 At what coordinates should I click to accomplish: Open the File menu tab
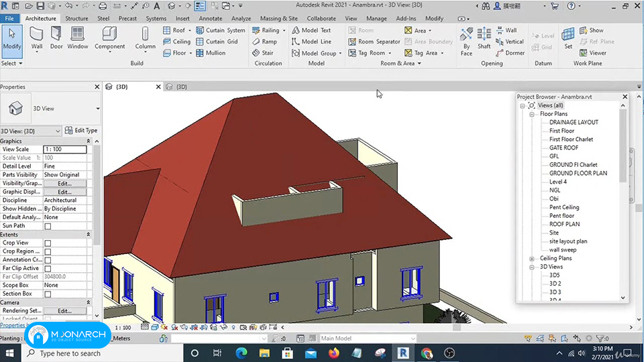click(9, 19)
